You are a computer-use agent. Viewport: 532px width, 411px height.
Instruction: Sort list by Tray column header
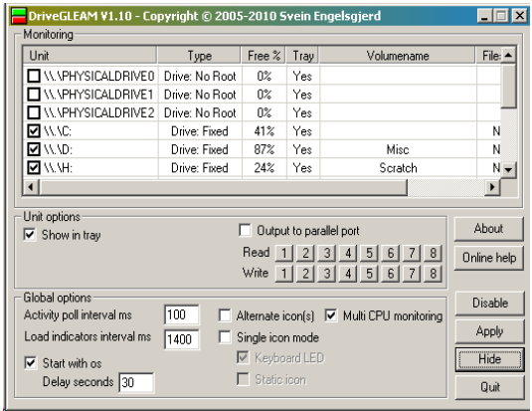pos(302,56)
